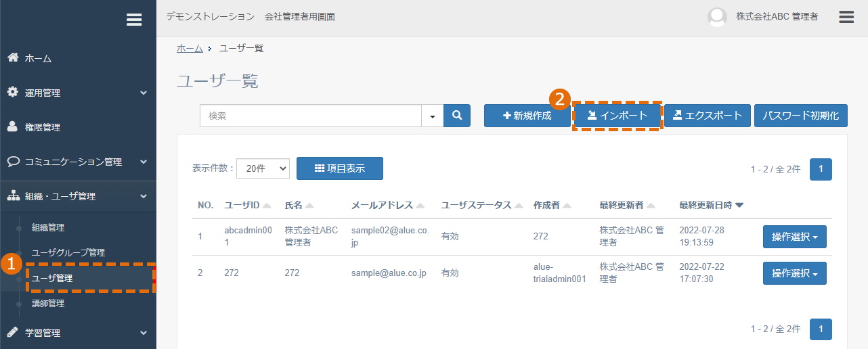Click the インポート button
The image size is (868, 349).
617,116
